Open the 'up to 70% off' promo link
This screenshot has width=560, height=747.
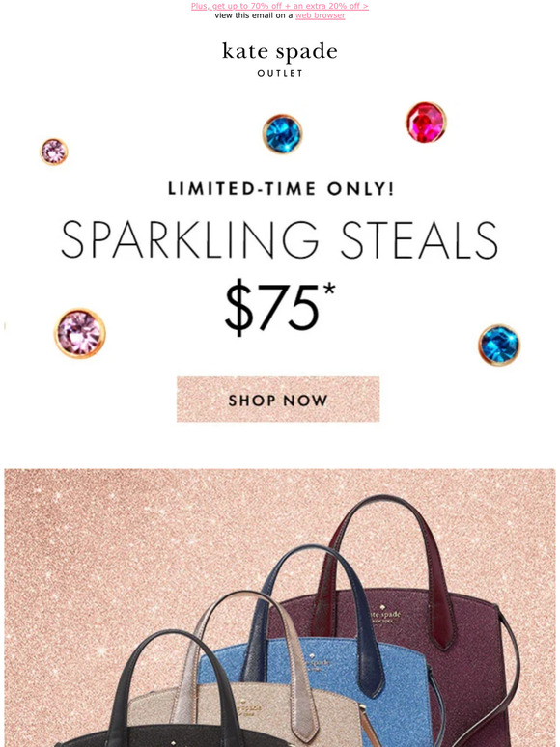coord(280,6)
